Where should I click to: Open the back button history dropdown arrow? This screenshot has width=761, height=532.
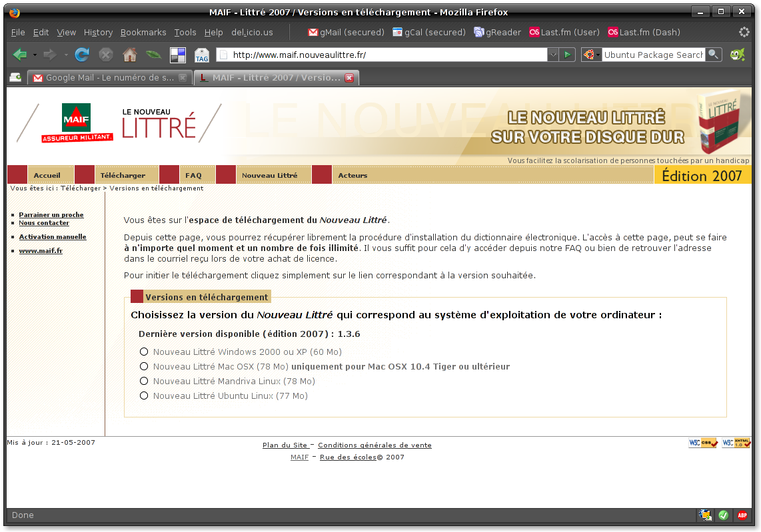point(35,55)
